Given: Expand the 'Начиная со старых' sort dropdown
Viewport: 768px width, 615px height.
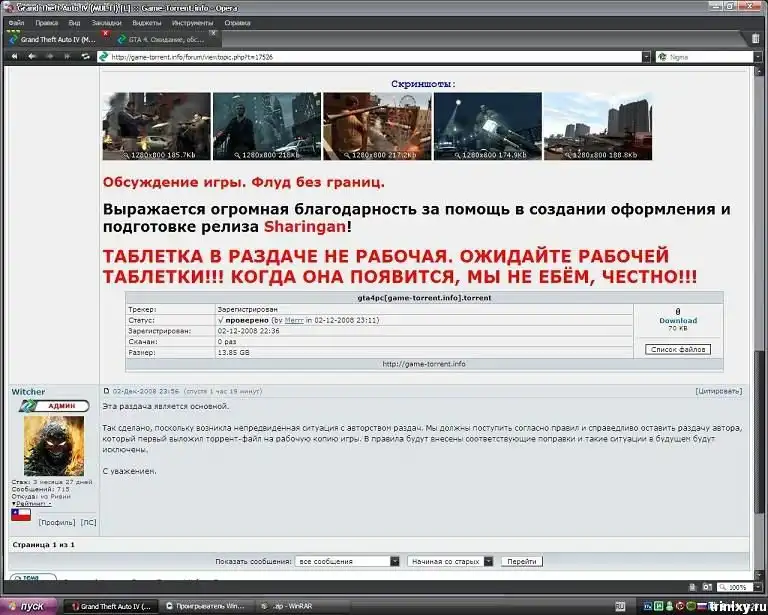Looking at the screenshot, I should [487, 562].
